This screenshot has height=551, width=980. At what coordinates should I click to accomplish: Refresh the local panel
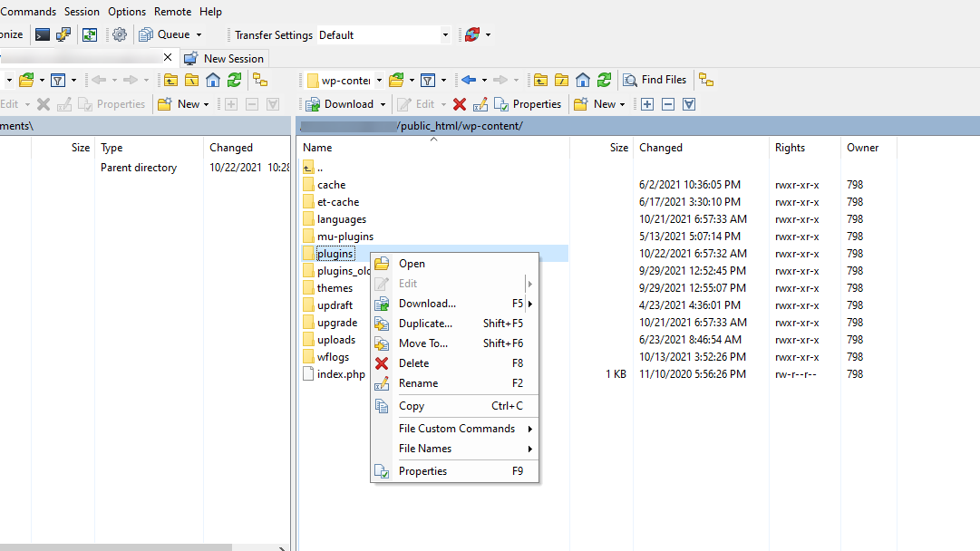[235, 80]
